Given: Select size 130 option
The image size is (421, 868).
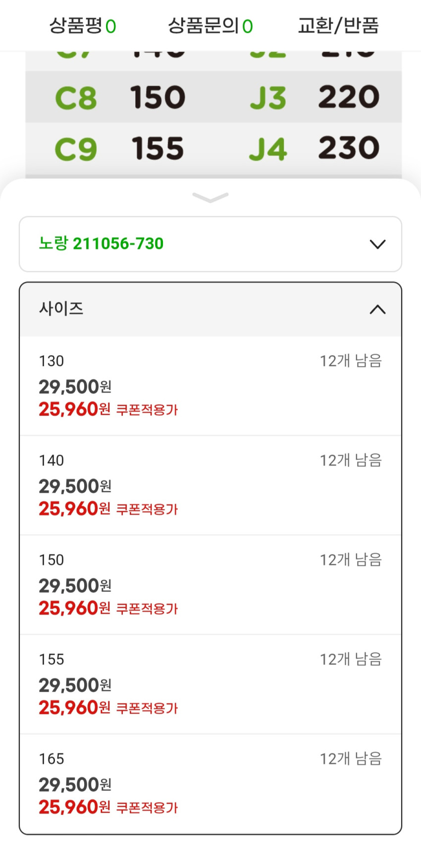Looking at the screenshot, I should pyautogui.click(x=52, y=361).
